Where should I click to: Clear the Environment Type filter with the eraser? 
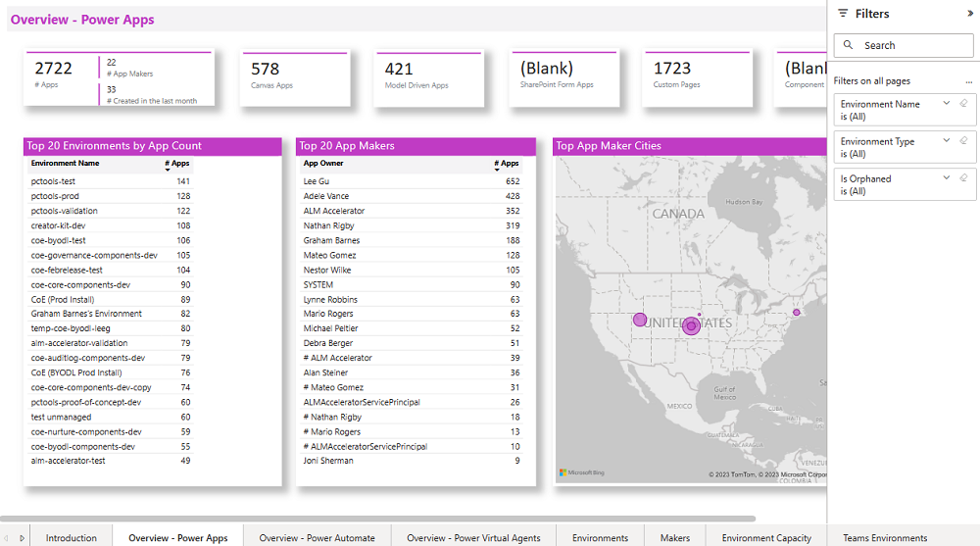point(963,140)
